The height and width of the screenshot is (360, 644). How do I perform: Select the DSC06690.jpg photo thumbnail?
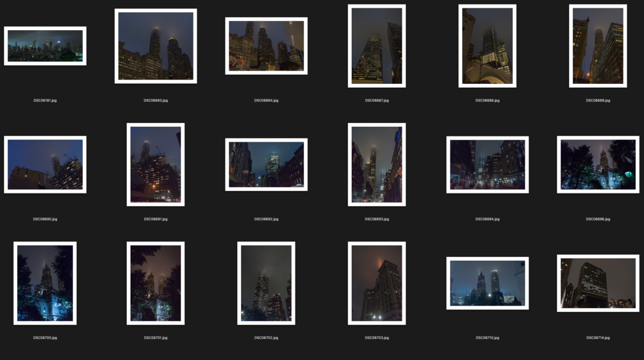[45, 165]
